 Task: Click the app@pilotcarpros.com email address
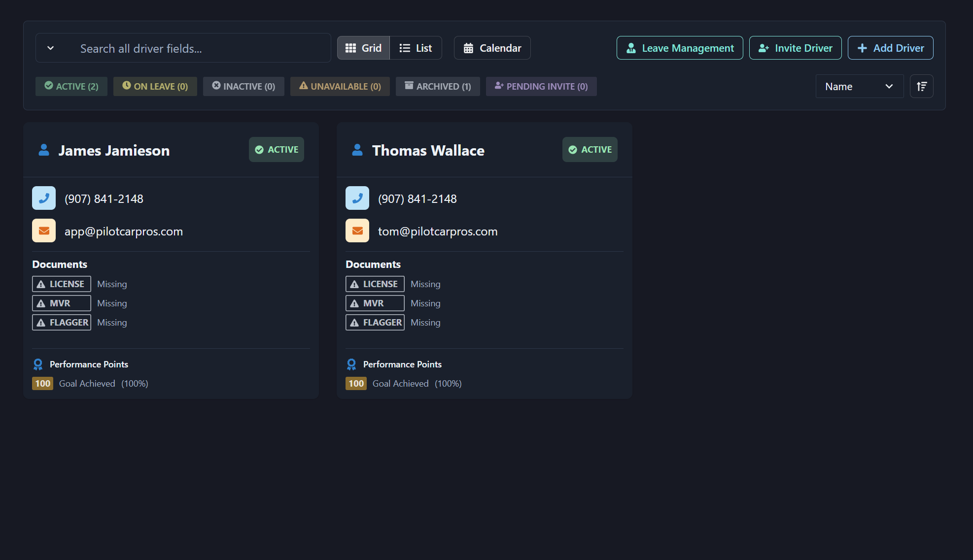(124, 231)
